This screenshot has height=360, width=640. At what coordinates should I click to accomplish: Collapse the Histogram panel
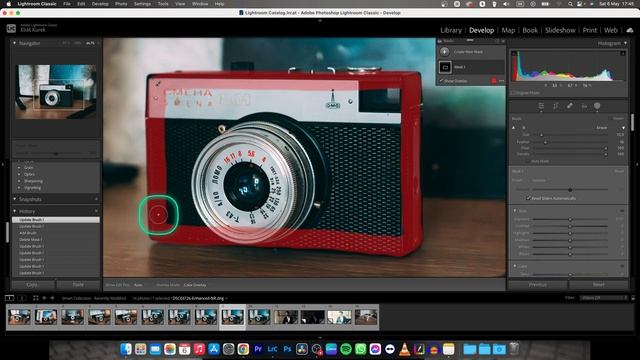tap(625, 43)
